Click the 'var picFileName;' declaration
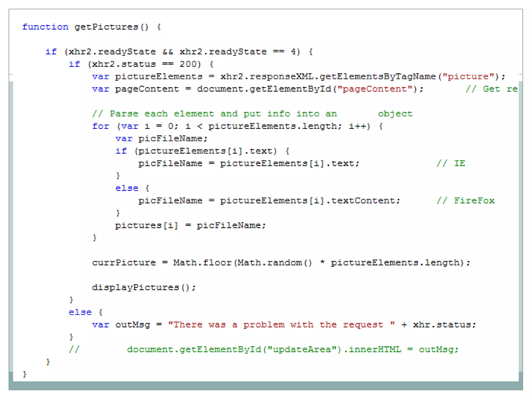532x399 pixels. [x=161, y=139]
